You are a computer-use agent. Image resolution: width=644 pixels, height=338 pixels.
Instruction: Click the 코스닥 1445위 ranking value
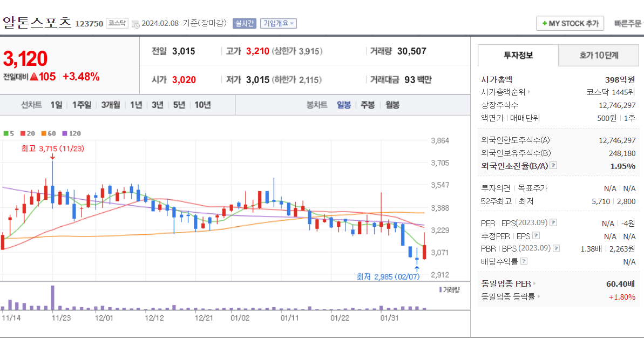pos(611,92)
